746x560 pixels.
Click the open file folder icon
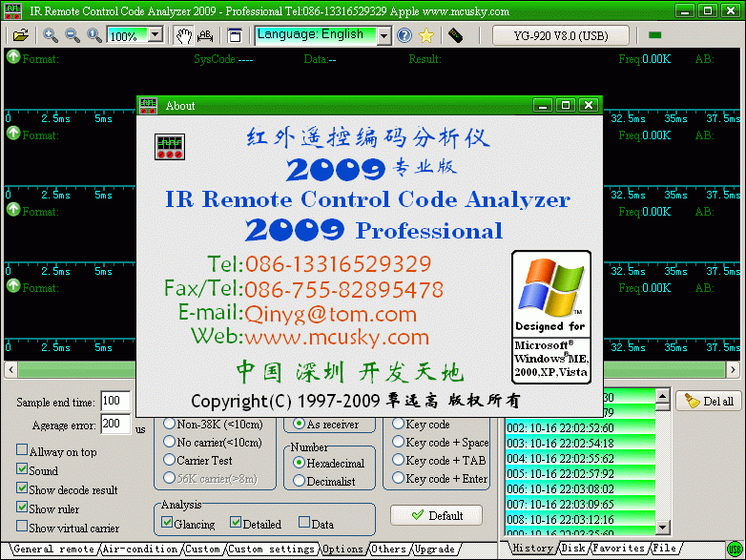pos(20,35)
